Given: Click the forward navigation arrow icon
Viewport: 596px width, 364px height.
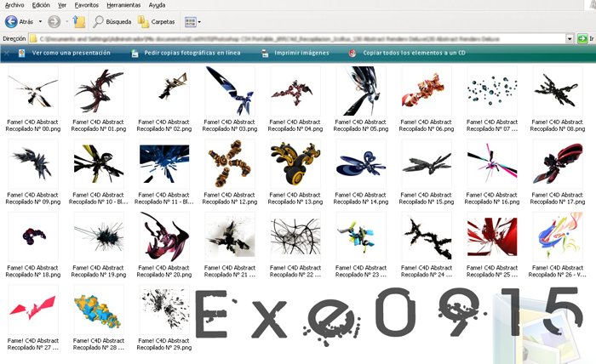Looking at the screenshot, I should [54, 21].
